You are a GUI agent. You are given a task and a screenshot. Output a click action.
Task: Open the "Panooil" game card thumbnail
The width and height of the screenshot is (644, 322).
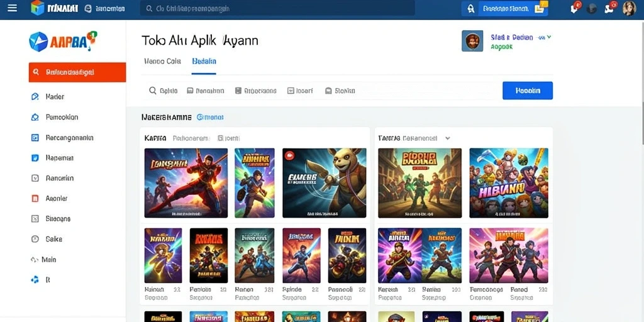click(x=347, y=255)
